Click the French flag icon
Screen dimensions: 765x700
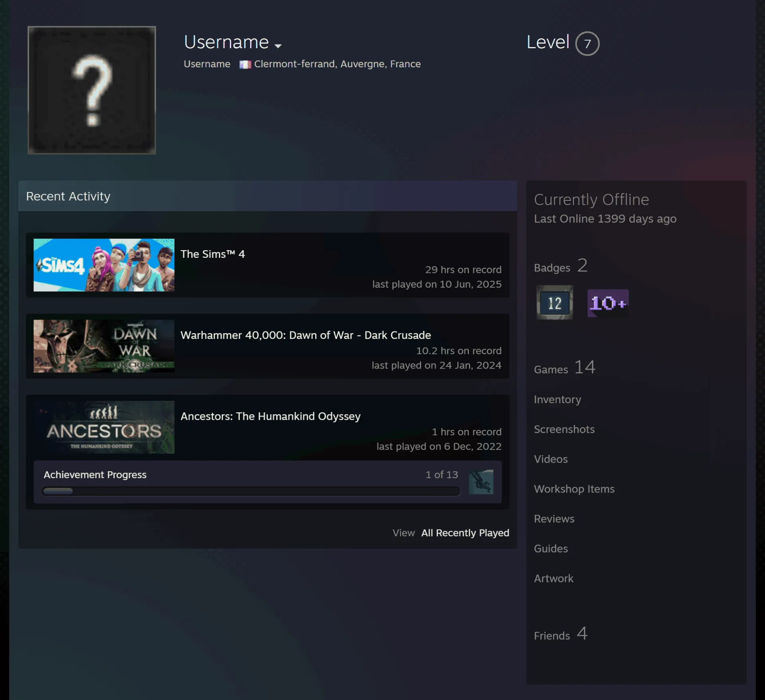click(x=245, y=64)
